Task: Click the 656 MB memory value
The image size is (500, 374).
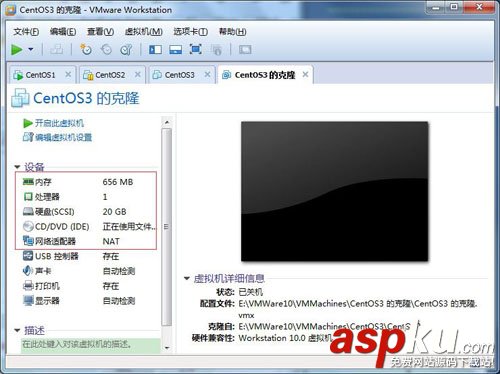Action: [118, 182]
